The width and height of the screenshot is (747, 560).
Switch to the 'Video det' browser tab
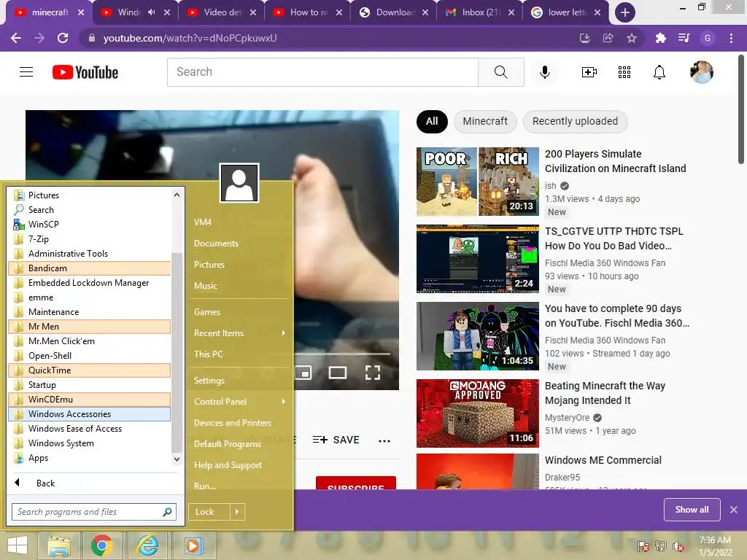tap(221, 12)
